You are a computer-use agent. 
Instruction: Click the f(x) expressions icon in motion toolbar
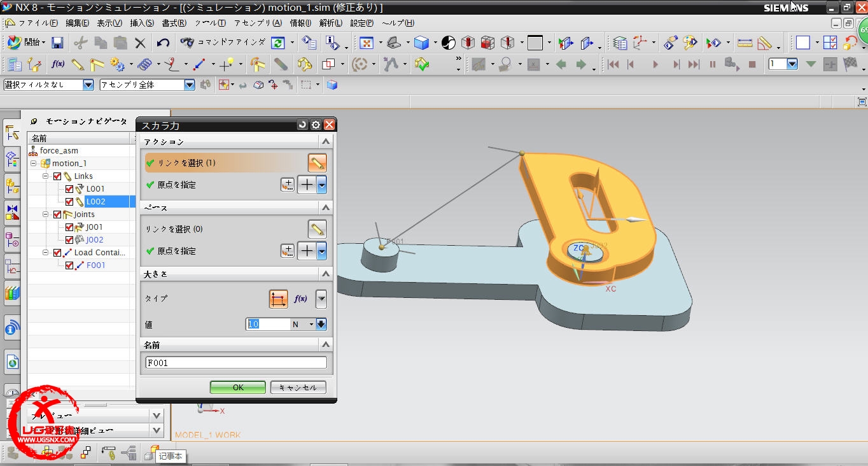[x=58, y=64]
